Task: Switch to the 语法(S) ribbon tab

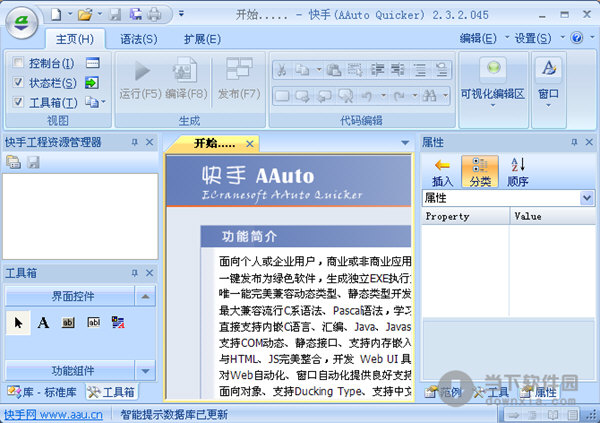Action: [x=139, y=39]
